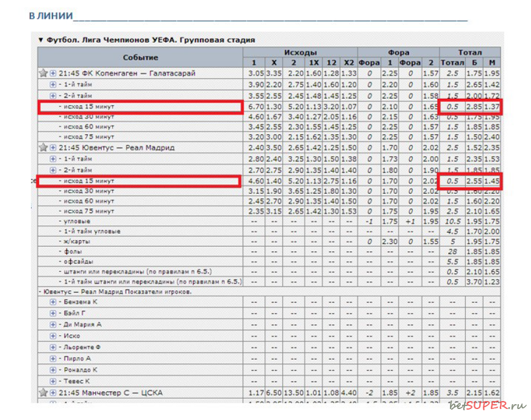Expand the Ювентус — Реал Мадрид match row
Image resolution: width=531 pixels, height=420 pixels.
[x=53, y=148]
